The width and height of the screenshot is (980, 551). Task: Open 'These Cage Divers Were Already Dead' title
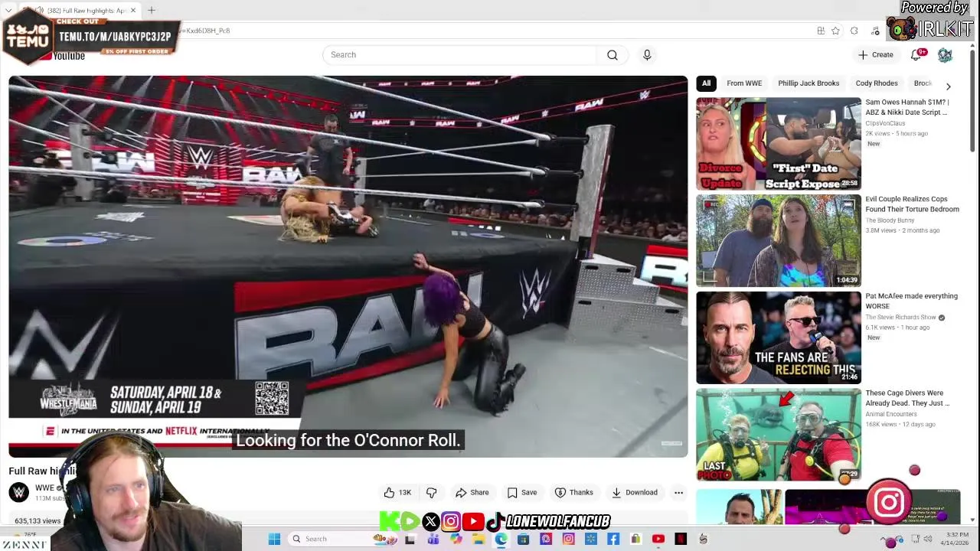907,398
